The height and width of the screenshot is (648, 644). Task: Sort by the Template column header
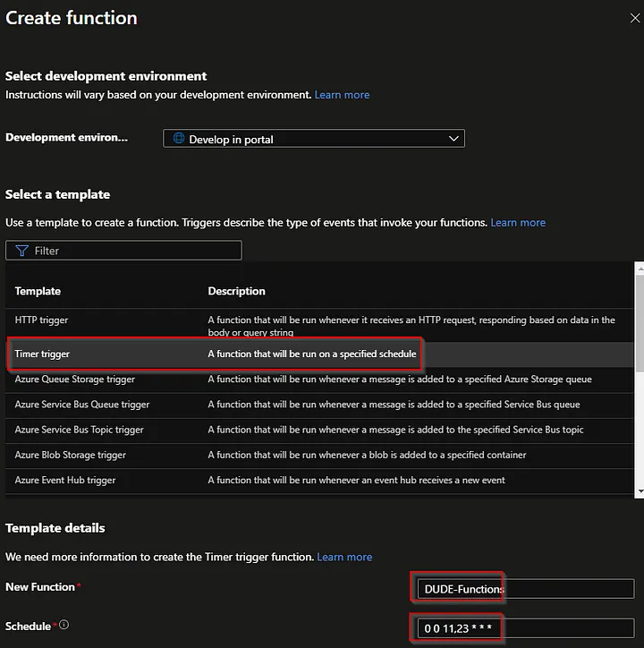pos(38,291)
